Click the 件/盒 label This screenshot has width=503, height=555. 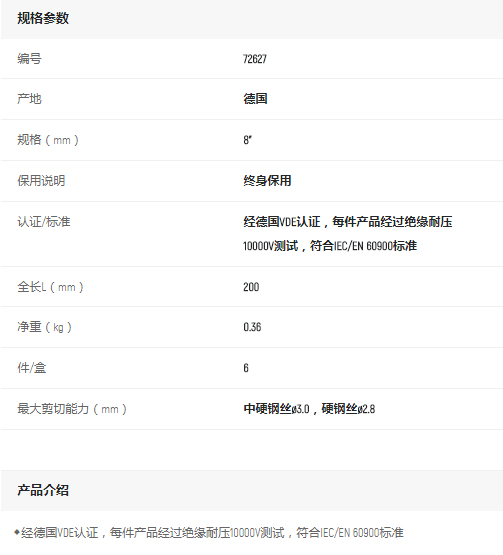(x=32, y=368)
